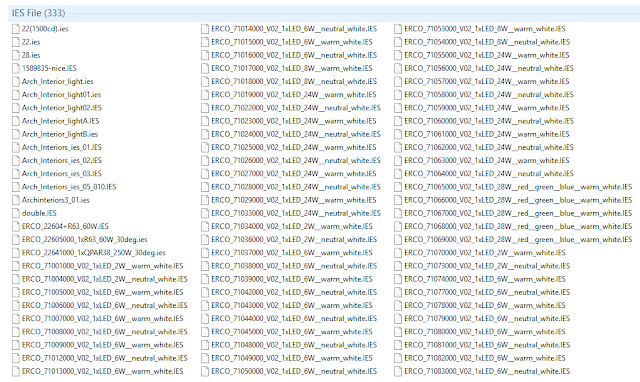
Task: Select icon of ERCO_71042000 6W neutral_white file
Action: (205, 292)
